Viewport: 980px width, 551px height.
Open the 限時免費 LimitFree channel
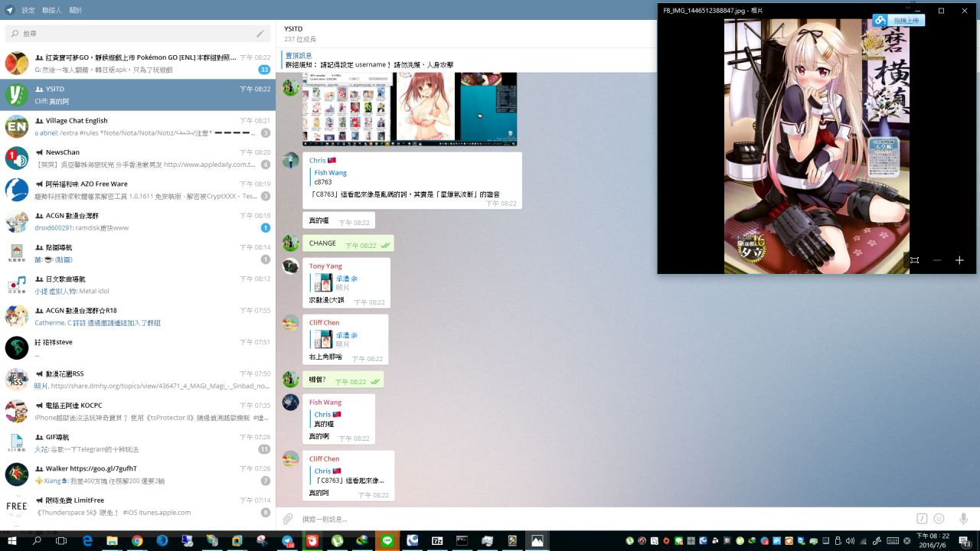(138, 506)
